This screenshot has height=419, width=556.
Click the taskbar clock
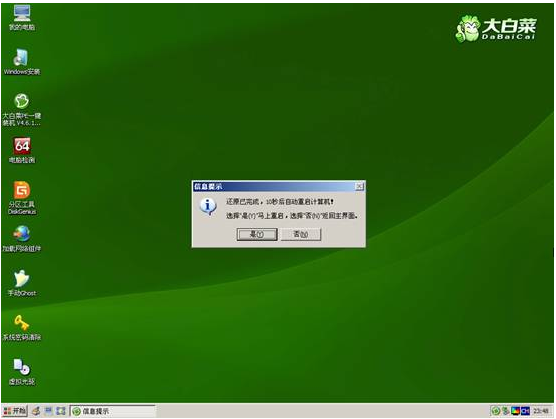[541, 411]
